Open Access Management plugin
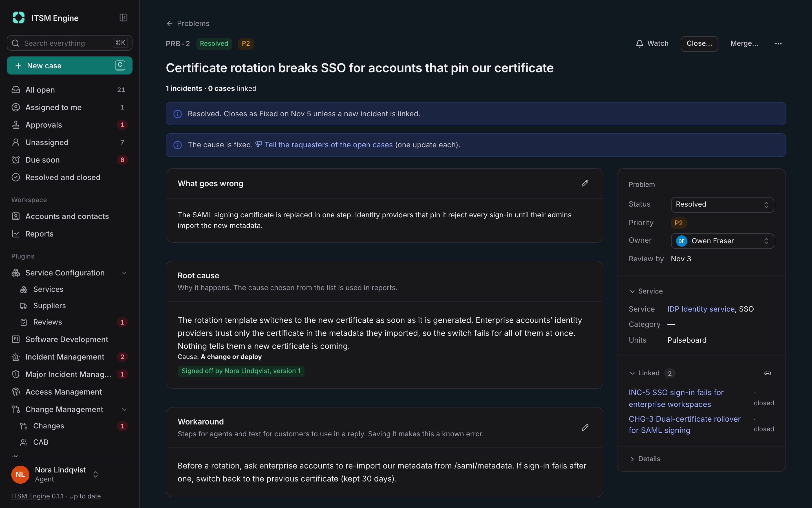 click(69, 392)
